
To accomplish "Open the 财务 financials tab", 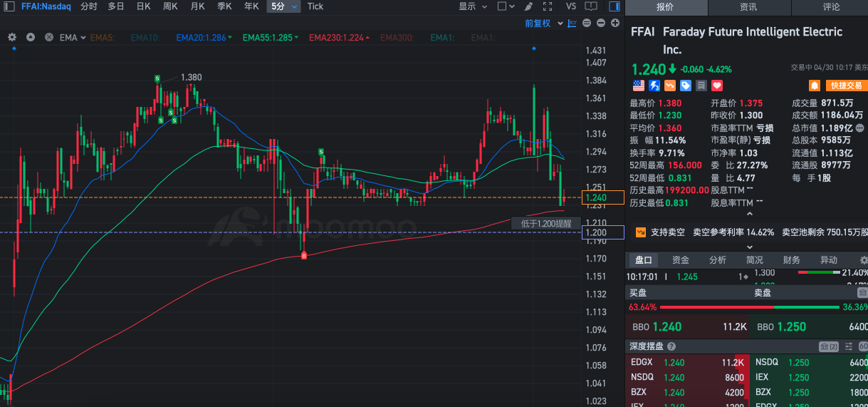I will click(x=792, y=260).
